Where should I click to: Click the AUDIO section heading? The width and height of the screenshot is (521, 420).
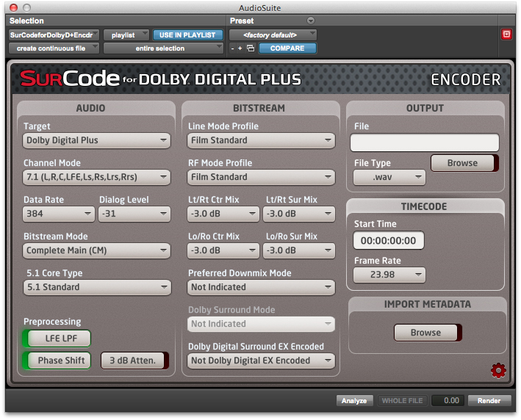click(x=90, y=108)
